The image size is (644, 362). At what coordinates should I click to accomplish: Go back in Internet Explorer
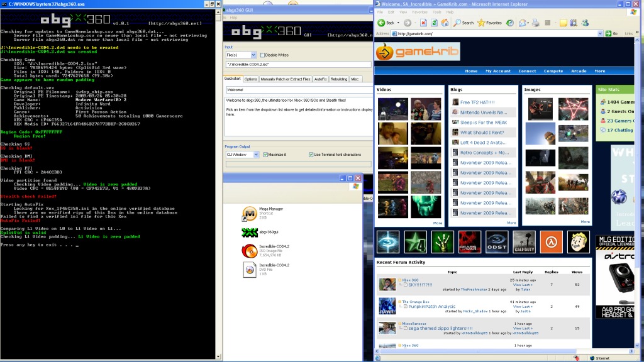tap(386, 23)
